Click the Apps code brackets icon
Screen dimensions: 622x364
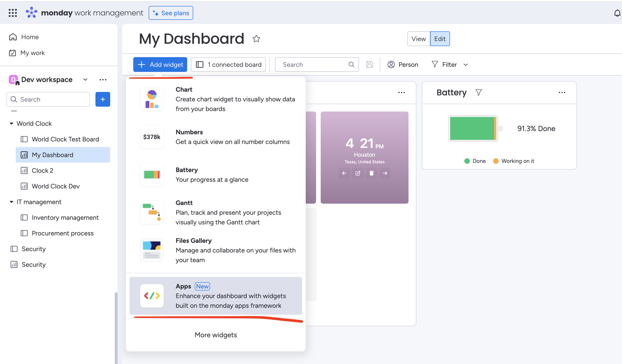[152, 296]
